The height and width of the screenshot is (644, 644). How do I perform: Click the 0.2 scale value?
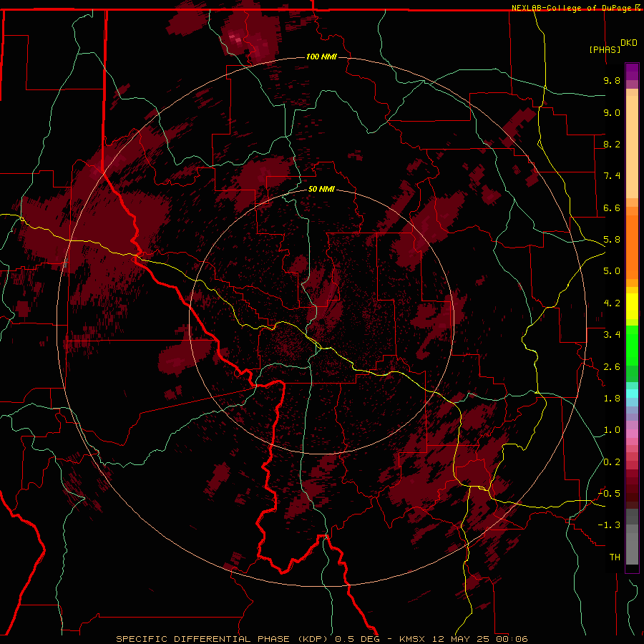coord(612,462)
